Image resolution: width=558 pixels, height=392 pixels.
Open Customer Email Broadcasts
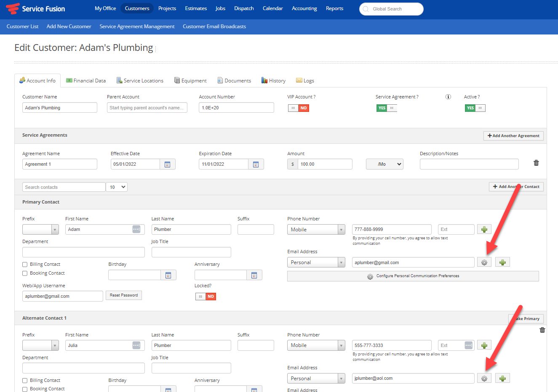(214, 26)
